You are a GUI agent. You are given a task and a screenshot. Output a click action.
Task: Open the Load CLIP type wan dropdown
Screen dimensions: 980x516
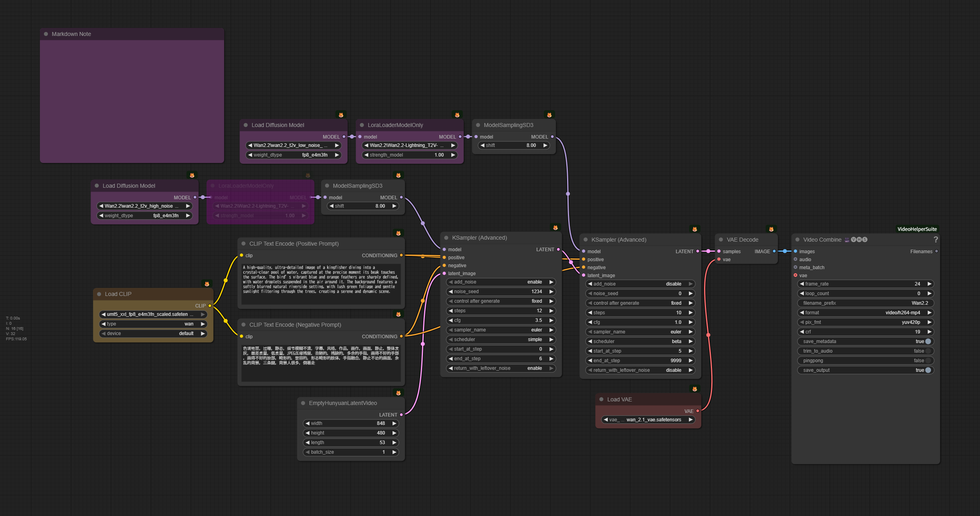[153, 324]
